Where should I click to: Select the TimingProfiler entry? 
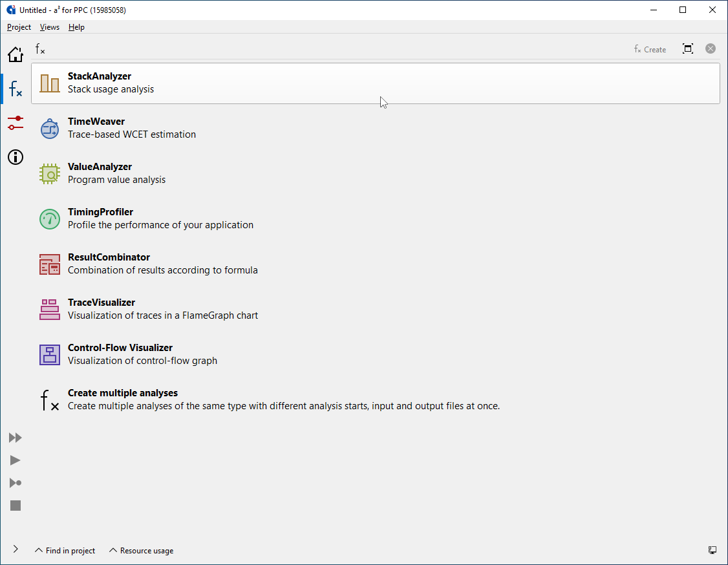[376, 219]
